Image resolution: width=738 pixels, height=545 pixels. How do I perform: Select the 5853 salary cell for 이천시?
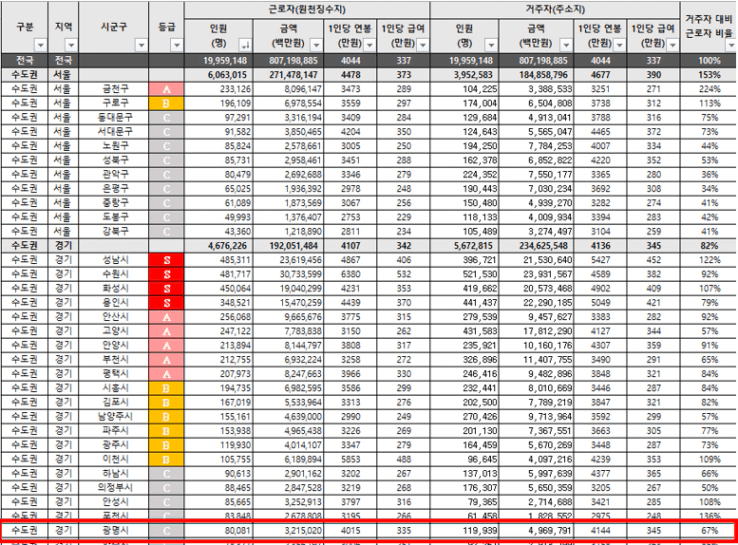(x=350, y=459)
